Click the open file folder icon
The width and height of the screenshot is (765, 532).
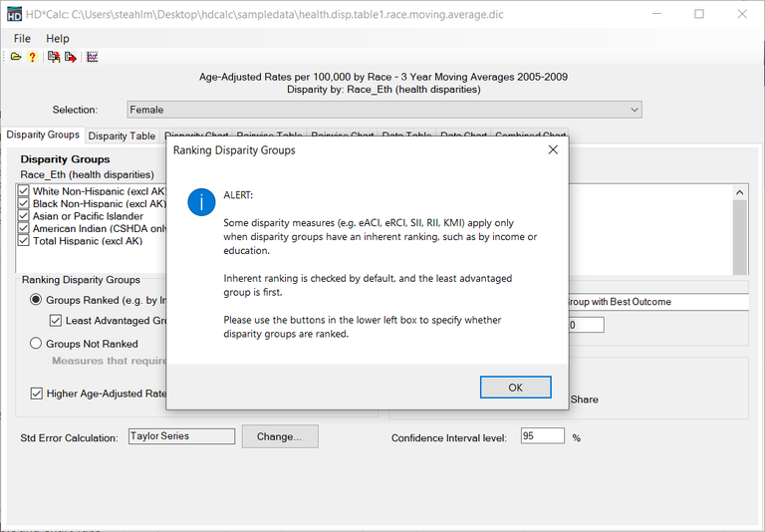pyautogui.click(x=16, y=58)
